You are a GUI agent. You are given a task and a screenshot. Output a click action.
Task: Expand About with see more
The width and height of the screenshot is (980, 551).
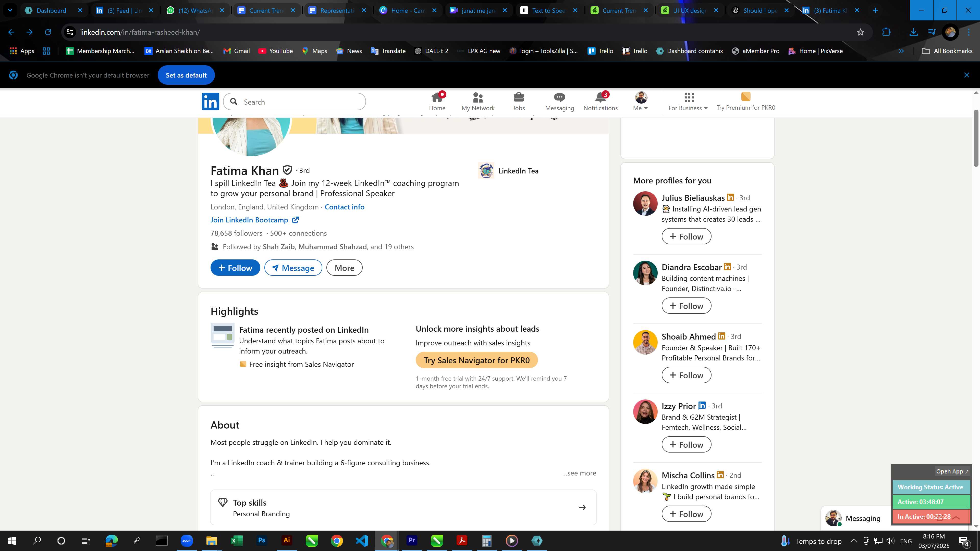click(x=579, y=473)
